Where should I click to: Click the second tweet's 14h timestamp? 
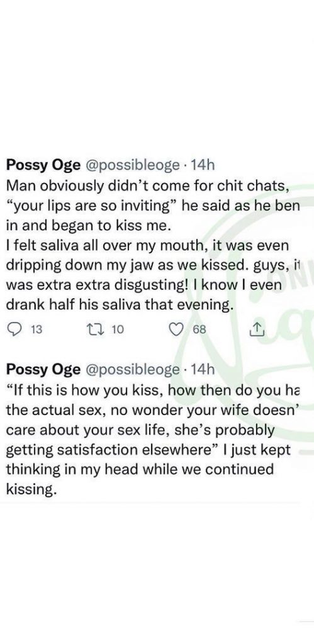point(203,370)
